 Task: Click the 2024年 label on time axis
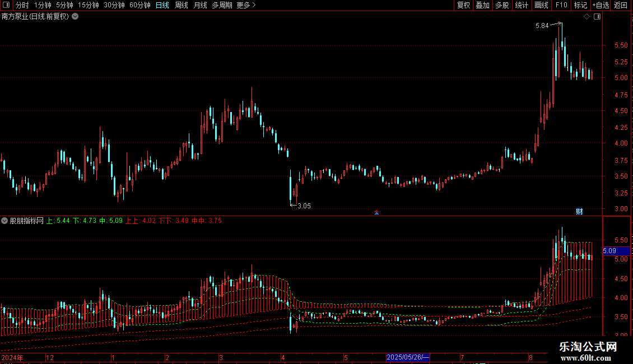(x=12, y=357)
